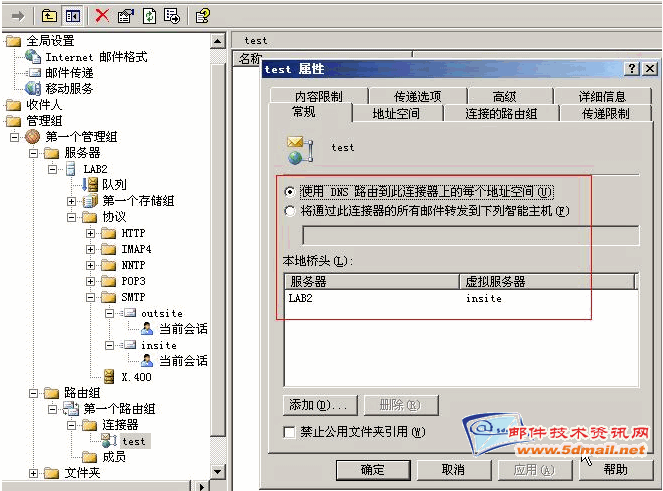663x491 pixels.
Task: Click the Refresh icon in toolbar
Action: 149,15
